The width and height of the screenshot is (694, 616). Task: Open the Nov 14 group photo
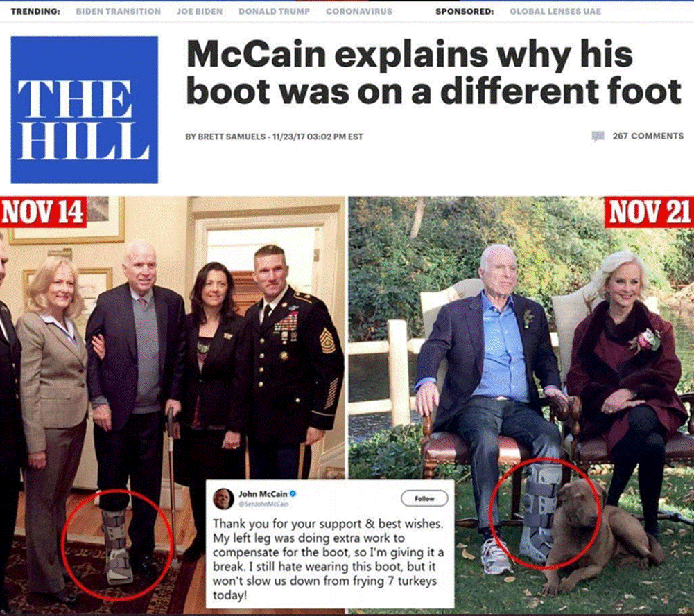tap(172, 405)
